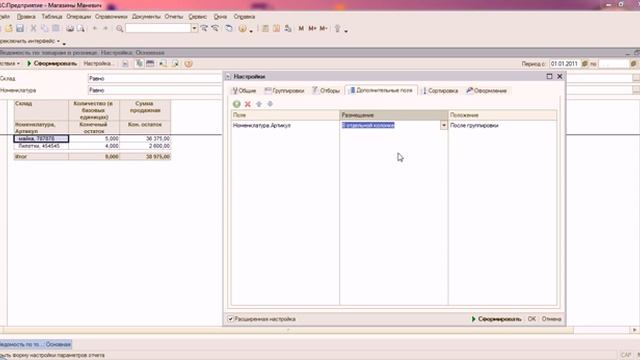Click the Номенклатура comparison field Равно
640x360 pixels.
pyautogui.click(x=155, y=90)
